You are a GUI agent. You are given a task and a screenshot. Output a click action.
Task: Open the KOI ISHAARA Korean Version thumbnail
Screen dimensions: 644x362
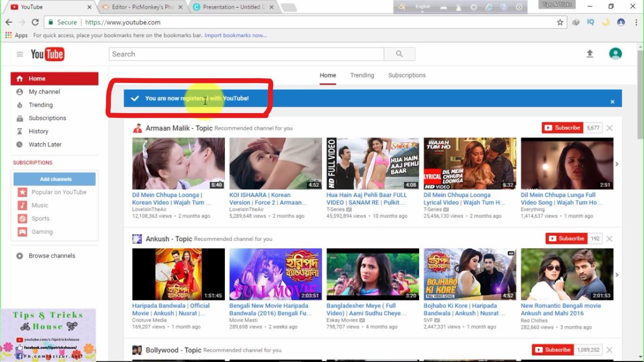pos(275,164)
